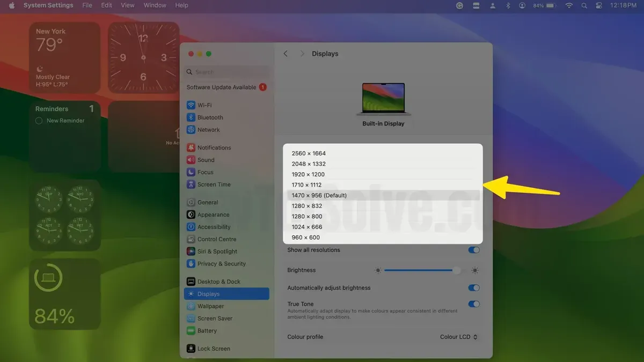Screen dimensions: 644x362
Task: Click the battery 84% desktop widget
Action: point(64,294)
